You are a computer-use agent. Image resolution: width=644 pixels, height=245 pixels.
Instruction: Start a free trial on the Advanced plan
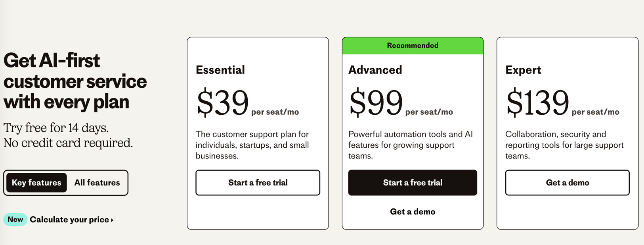coord(412,183)
